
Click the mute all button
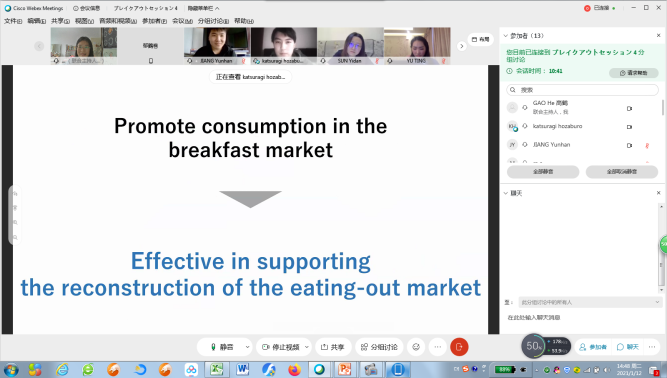543,172
